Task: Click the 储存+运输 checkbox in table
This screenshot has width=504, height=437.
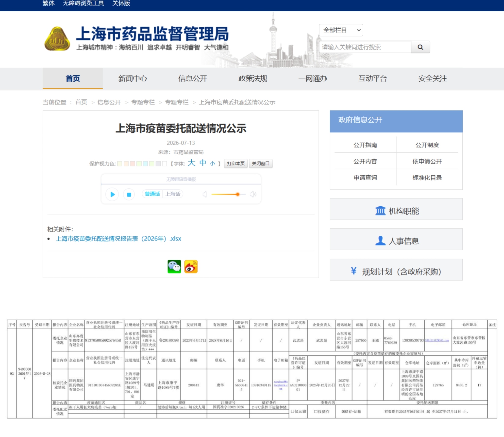Action: tap(343, 411)
